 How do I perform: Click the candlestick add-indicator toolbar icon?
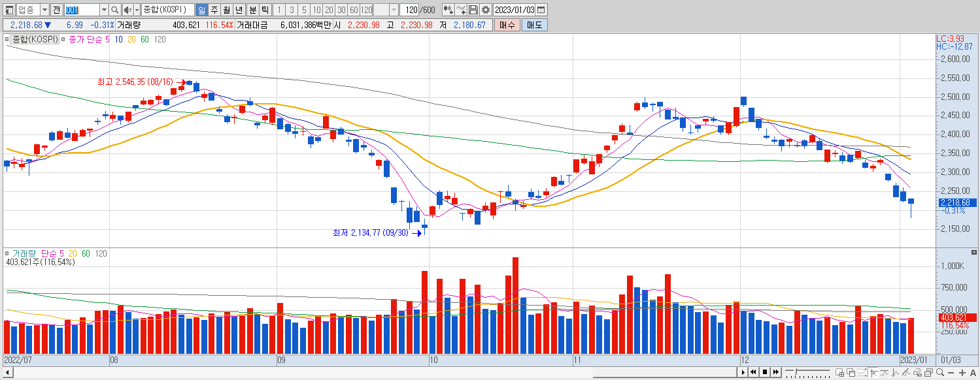pyautogui.click(x=448, y=10)
